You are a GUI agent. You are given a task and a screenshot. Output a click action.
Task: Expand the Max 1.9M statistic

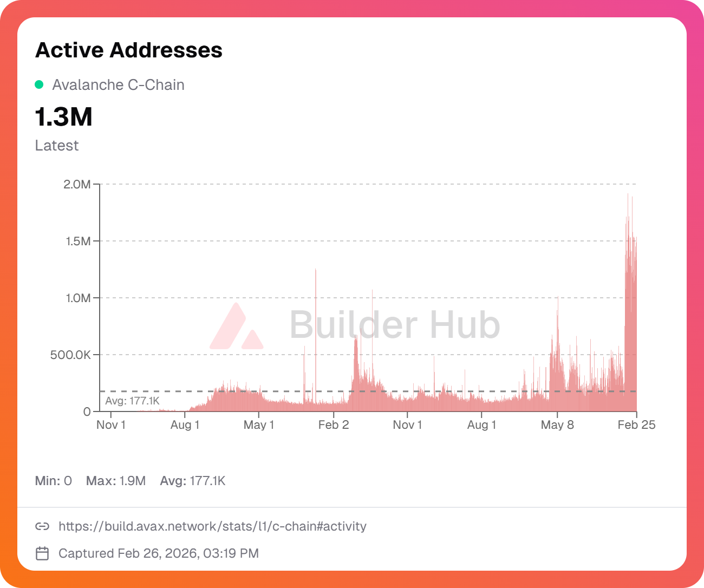[x=116, y=480]
